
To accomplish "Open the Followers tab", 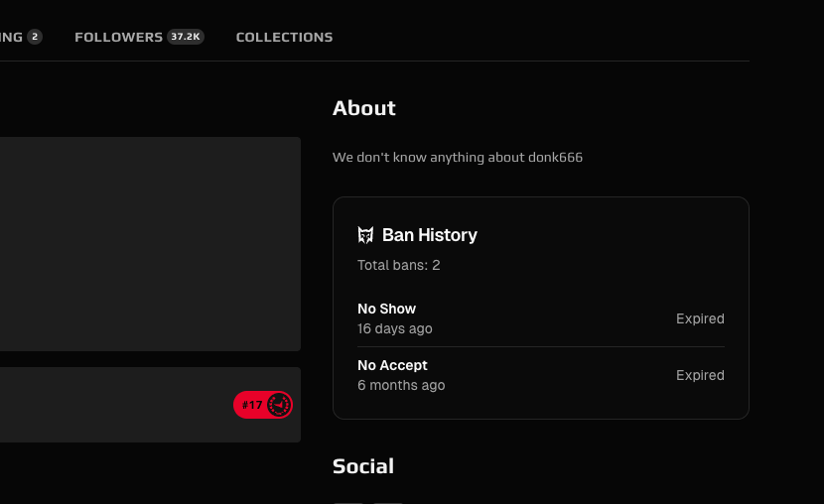I will (119, 37).
